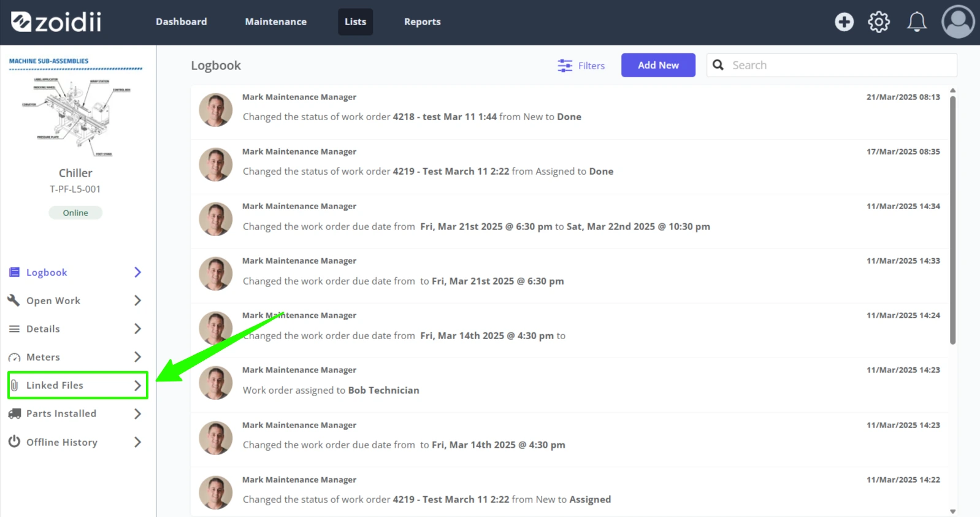Expand the Offline History chevron
980x517 pixels.
pos(137,442)
